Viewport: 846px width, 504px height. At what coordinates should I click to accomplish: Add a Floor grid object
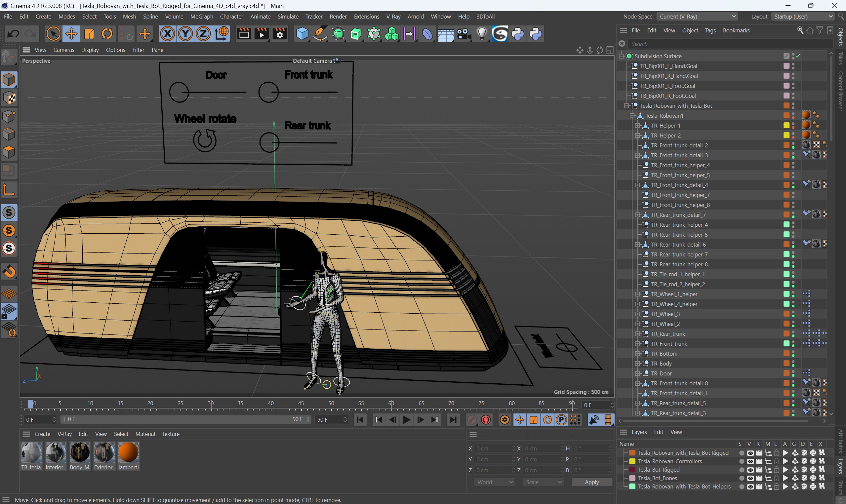pyautogui.click(x=446, y=34)
